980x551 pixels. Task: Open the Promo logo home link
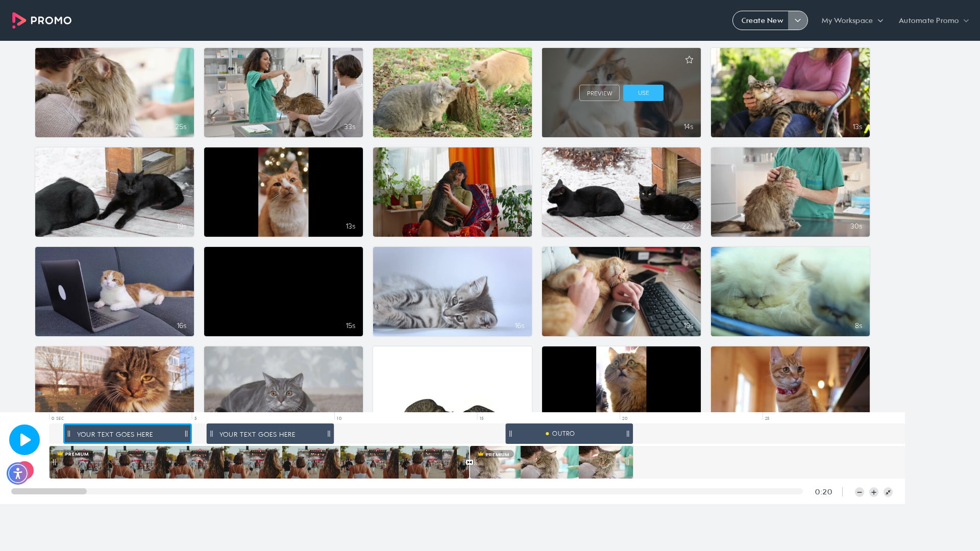42,20
